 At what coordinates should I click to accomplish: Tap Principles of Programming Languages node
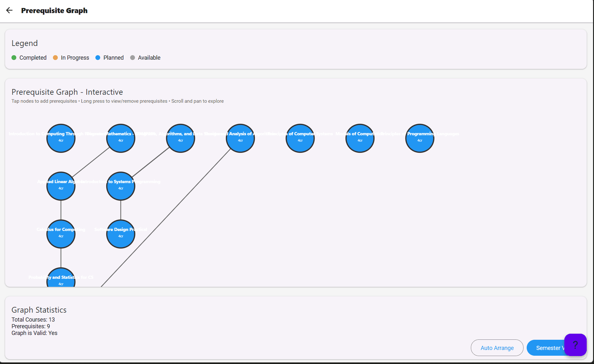point(420,138)
